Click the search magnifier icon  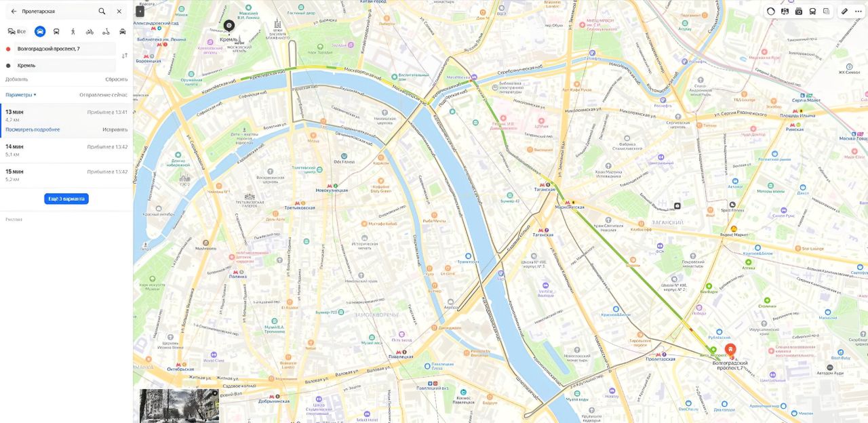tap(102, 12)
